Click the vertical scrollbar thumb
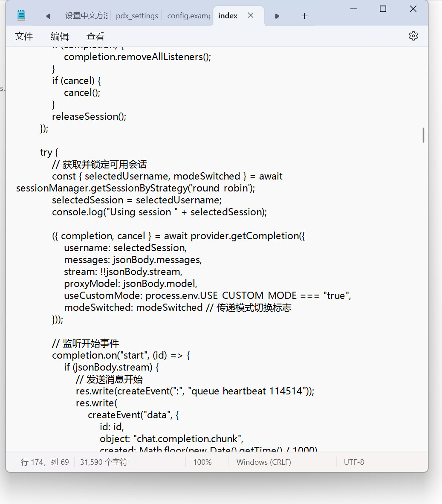 pyautogui.click(x=423, y=135)
